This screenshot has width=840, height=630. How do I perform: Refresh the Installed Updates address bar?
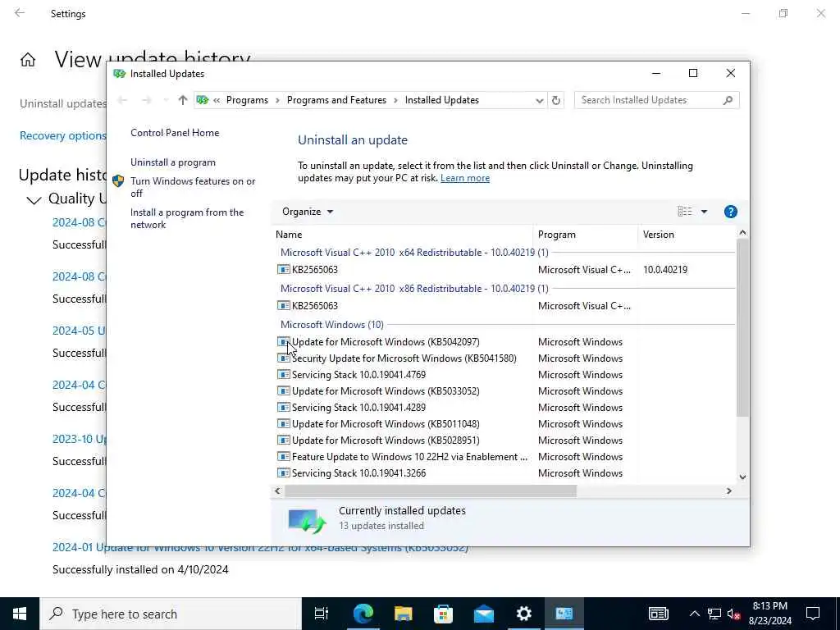pyautogui.click(x=556, y=100)
